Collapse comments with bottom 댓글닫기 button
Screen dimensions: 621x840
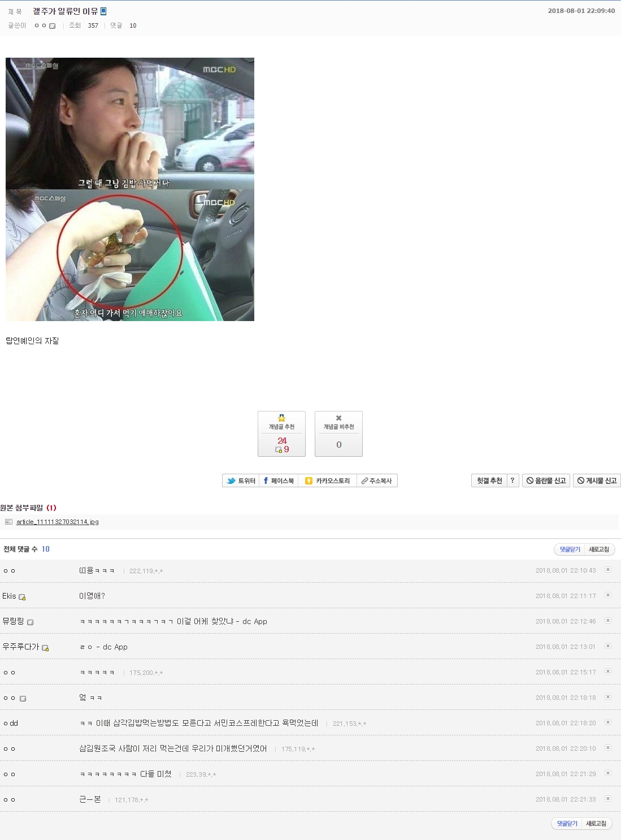pos(567,824)
